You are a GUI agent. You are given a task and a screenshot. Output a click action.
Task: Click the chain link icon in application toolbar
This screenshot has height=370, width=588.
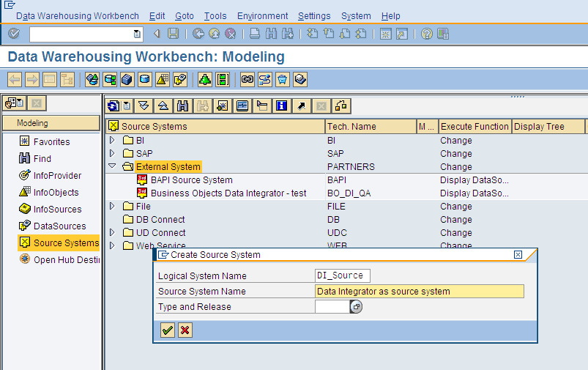(247, 80)
